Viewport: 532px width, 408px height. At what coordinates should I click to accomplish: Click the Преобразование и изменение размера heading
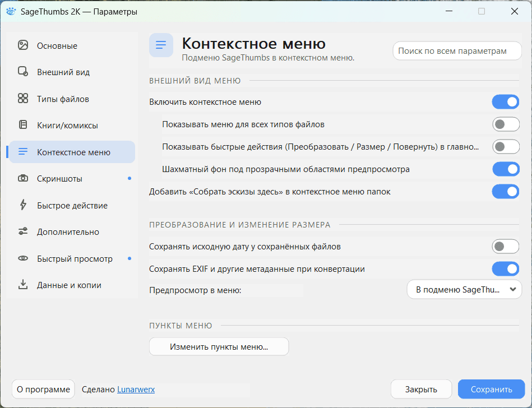pos(239,225)
